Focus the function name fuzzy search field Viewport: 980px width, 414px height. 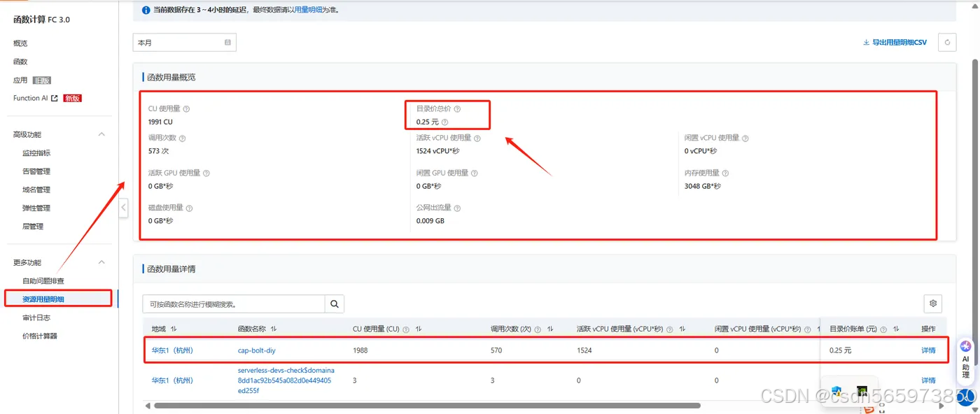click(x=234, y=304)
